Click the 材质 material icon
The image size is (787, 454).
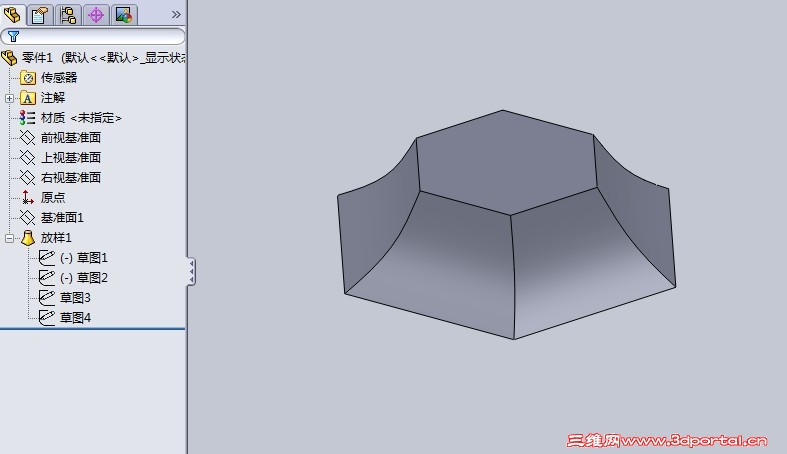[27, 118]
